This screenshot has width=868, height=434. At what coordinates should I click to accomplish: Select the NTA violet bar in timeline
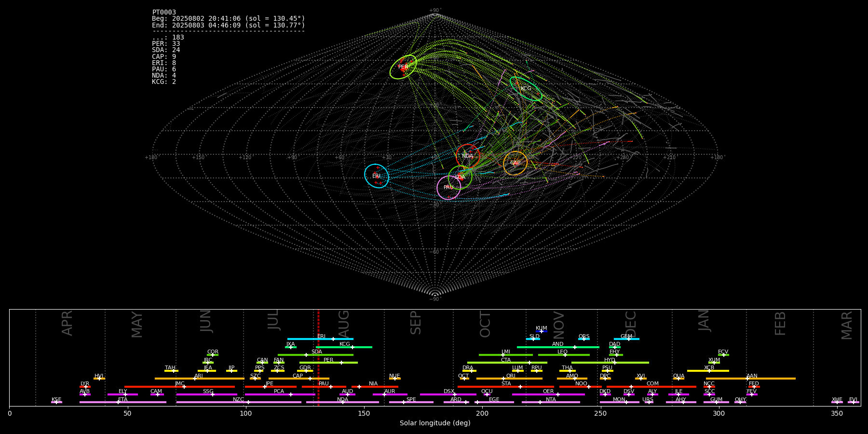coord(551,402)
